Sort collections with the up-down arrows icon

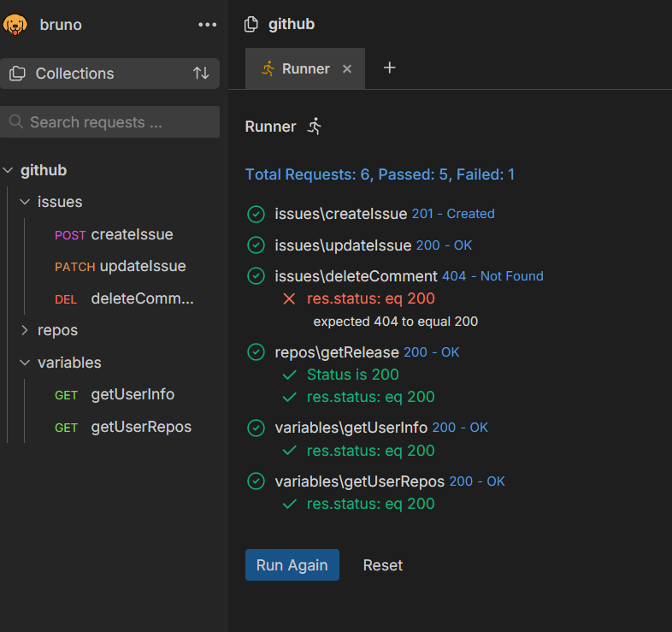pyautogui.click(x=201, y=74)
